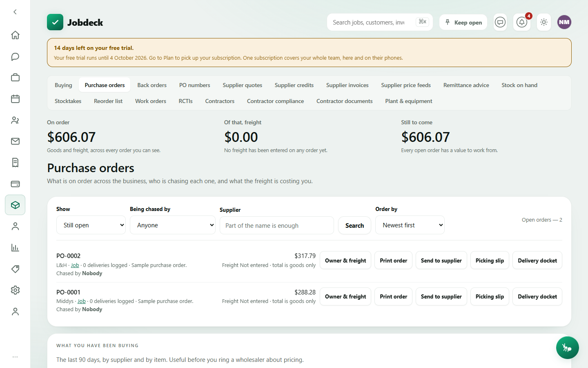Open the Job link under PO-0001
Screen dimensions: 588x368
point(82,301)
